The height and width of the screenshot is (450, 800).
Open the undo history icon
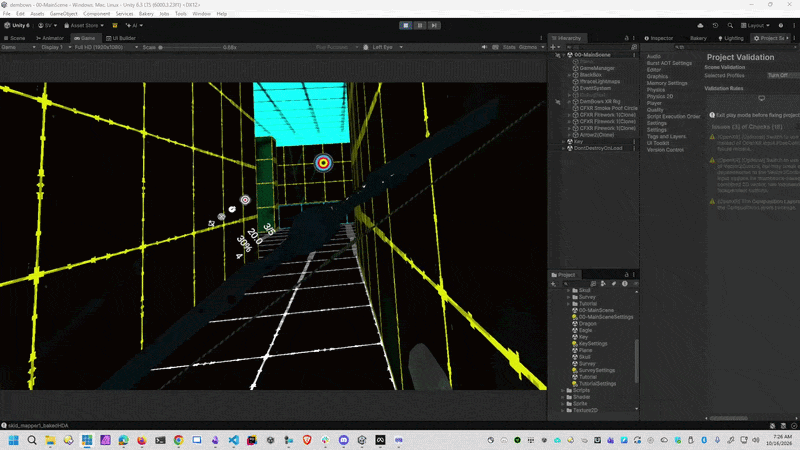[715, 26]
